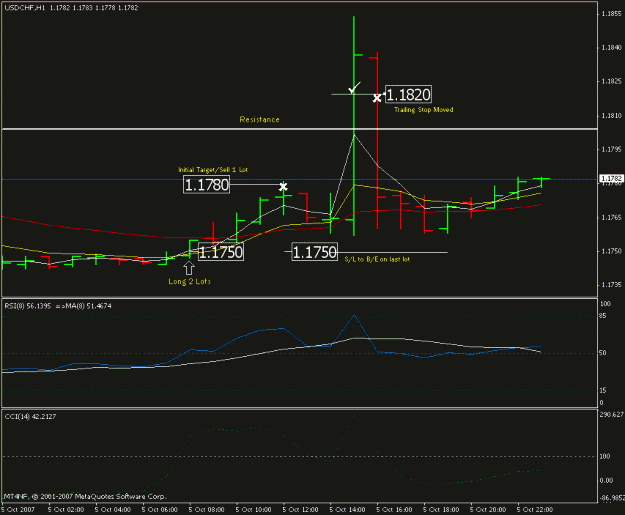Click the CCI 0.00 level label
Viewport: 625px width, 515px height.
tap(606, 481)
